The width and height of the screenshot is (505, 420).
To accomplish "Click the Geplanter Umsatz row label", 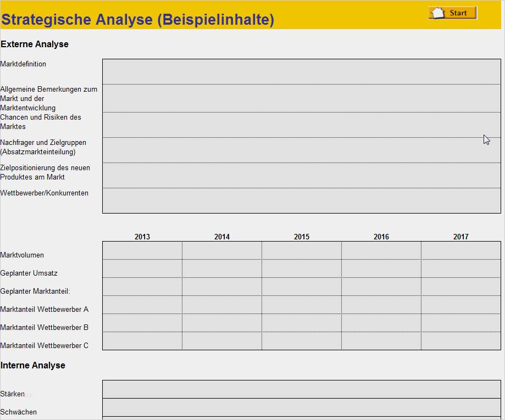I will click(x=29, y=273).
